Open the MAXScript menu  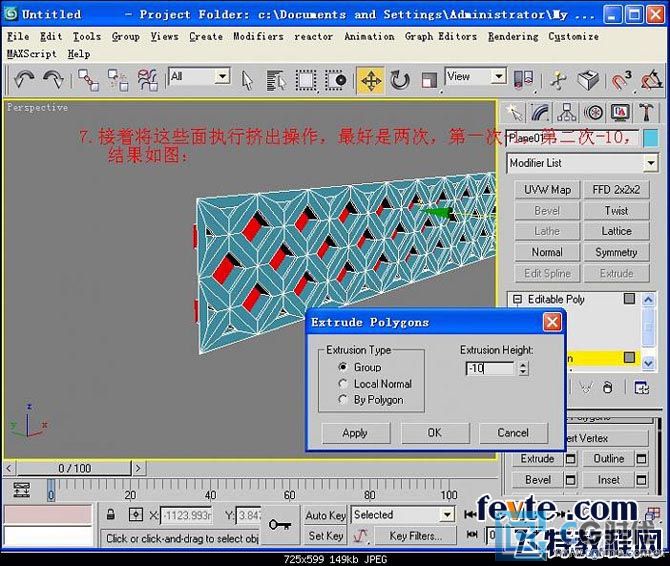(x=32, y=54)
